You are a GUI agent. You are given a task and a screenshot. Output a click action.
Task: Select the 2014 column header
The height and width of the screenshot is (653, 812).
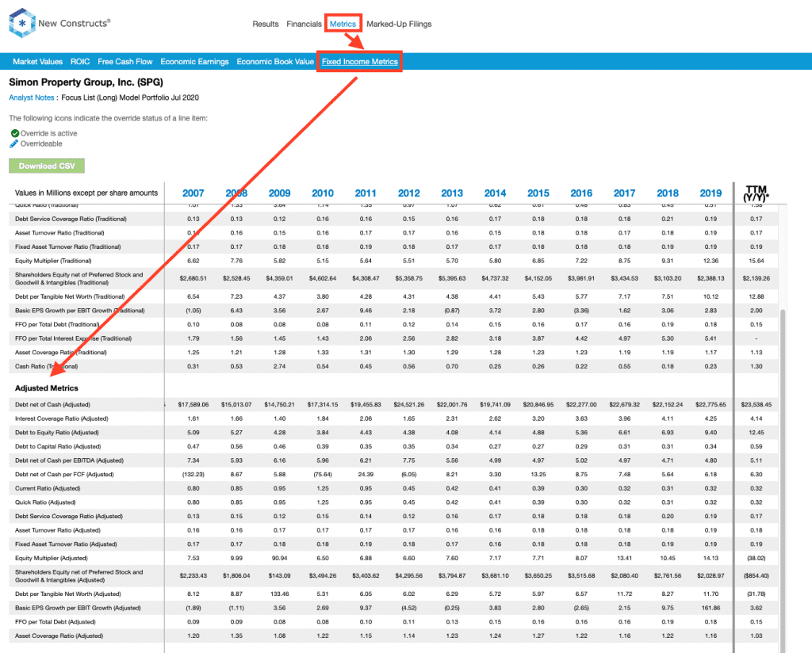click(495, 193)
